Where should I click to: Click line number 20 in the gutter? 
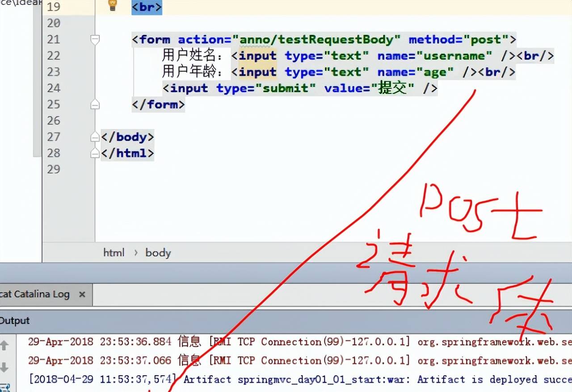53,23
